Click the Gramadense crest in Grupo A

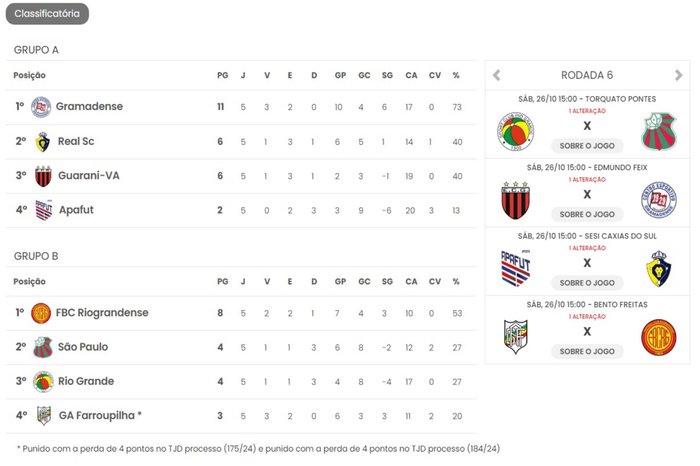tap(41, 107)
